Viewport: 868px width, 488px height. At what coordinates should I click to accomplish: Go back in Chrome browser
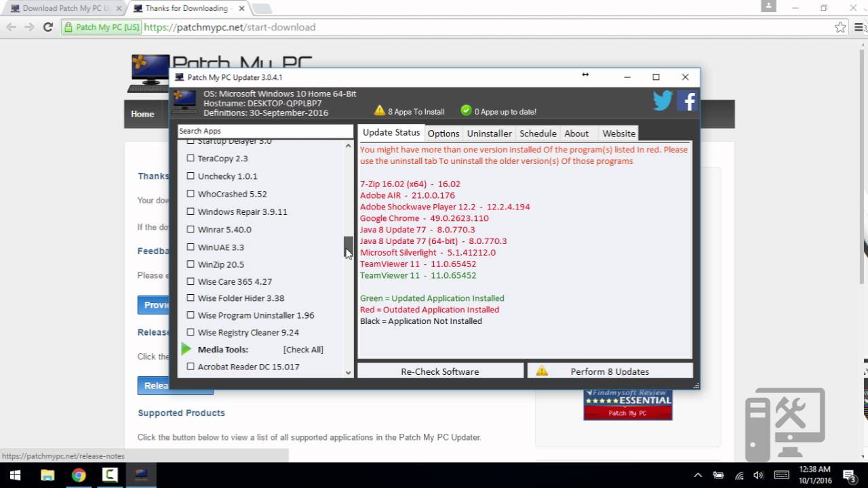click(x=11, y=27)
